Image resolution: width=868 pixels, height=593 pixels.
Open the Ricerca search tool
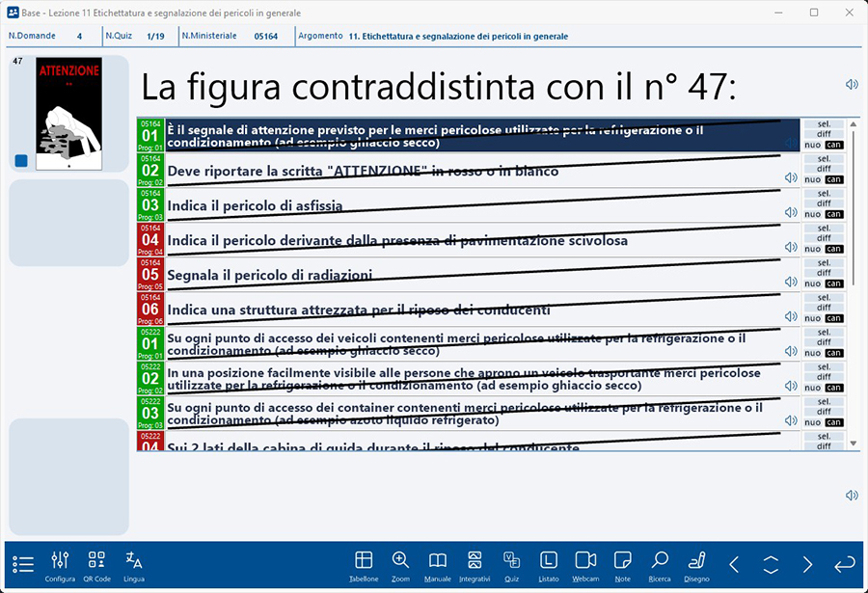pyautogui.click(x=660, y=565)
